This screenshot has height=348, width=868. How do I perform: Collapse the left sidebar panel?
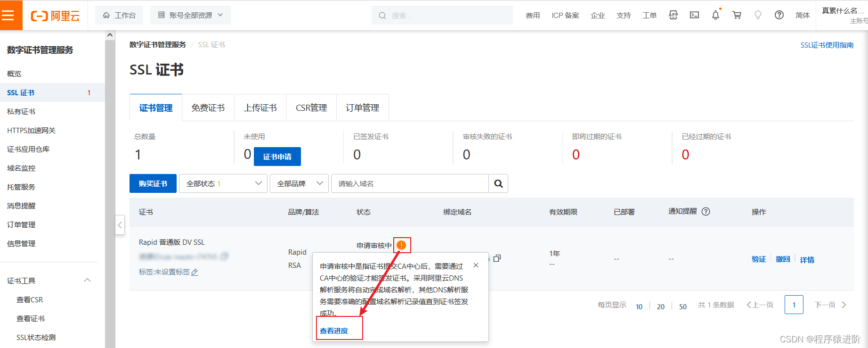pyautogui.click(x=120, y=225)
